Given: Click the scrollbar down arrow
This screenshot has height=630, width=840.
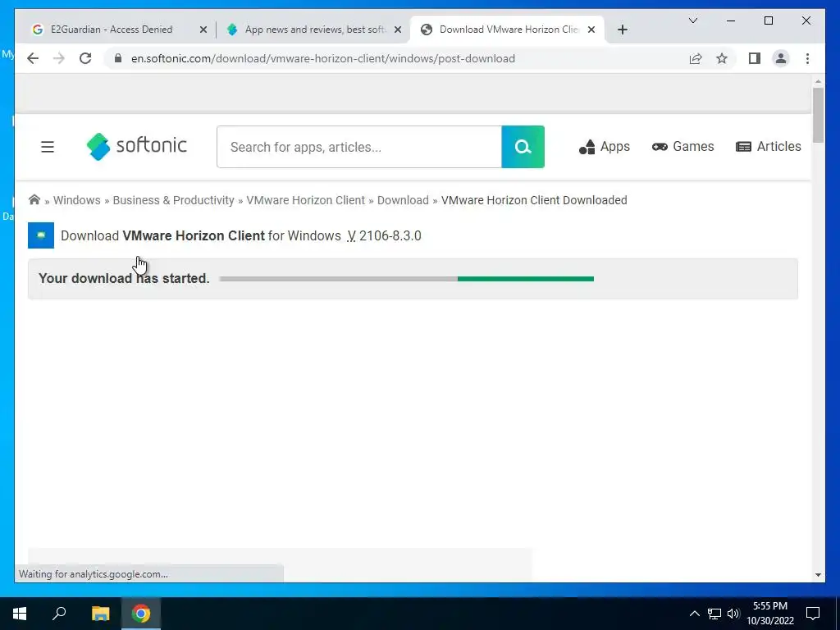Looking at the screenshot, I should click(x=818, y=575).
